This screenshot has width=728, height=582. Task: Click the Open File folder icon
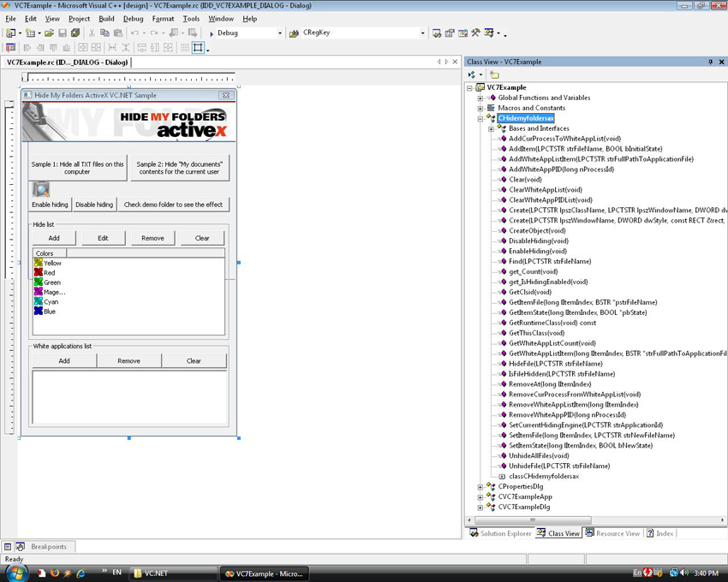pyautogui.click(x=49, y=33)
